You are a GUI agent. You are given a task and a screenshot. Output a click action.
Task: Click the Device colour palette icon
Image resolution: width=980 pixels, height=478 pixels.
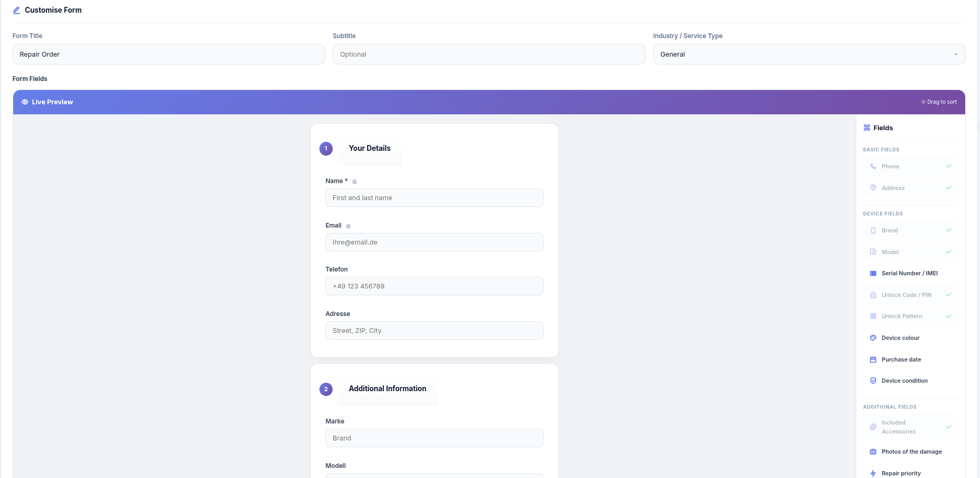(x=873, y=338)
